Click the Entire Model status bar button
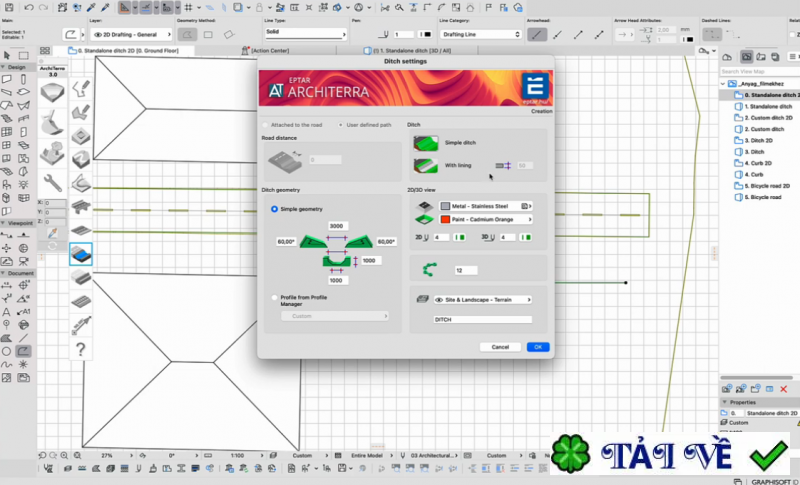The image size is (800, 485). pos(366,455)
